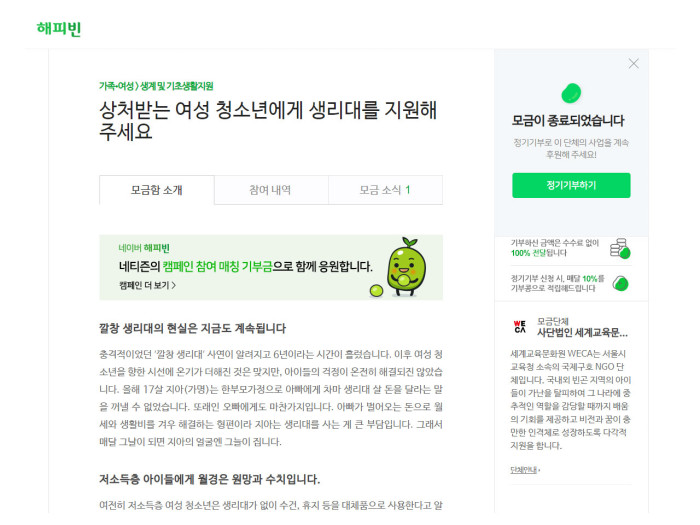Viewport: 700px width, 525px height.
Task: Click the WECA organization logo
Action: 520,327
